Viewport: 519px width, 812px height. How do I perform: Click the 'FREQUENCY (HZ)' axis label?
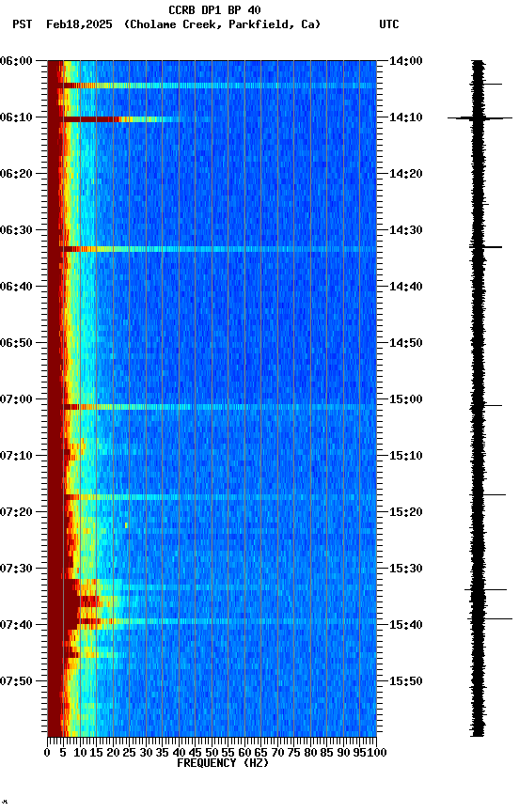click(223, 763)
